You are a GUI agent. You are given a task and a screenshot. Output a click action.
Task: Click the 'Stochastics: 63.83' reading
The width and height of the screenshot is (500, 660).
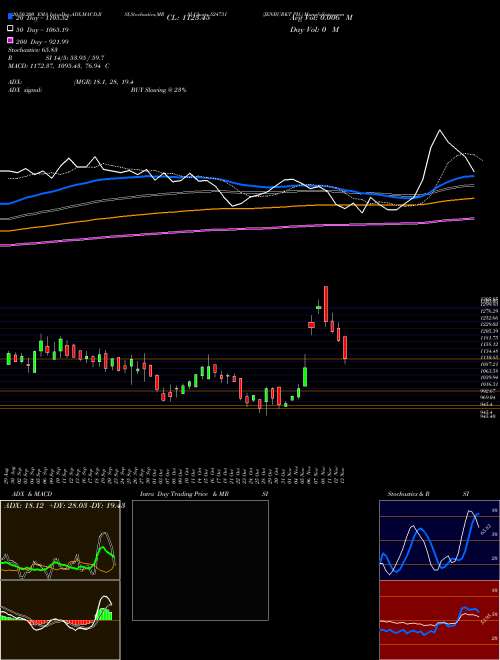click(33, 50)
